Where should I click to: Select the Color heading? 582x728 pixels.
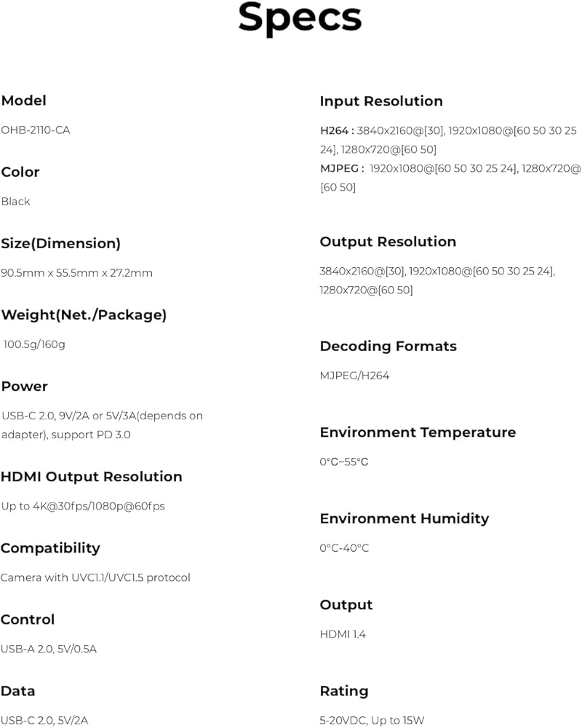[20, 172]
